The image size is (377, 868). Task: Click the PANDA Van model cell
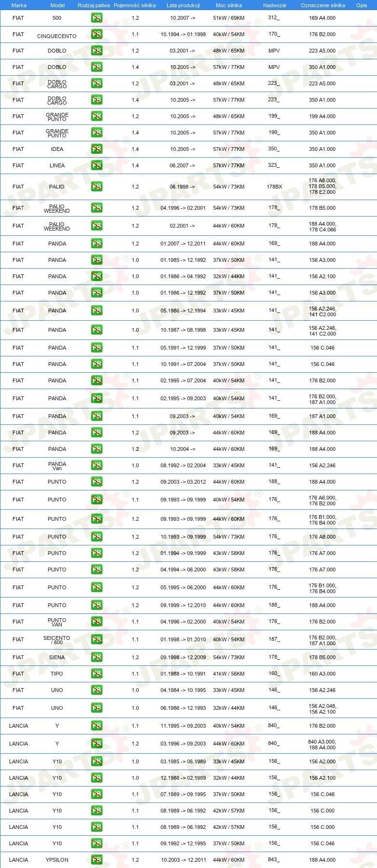pos(57,466)
